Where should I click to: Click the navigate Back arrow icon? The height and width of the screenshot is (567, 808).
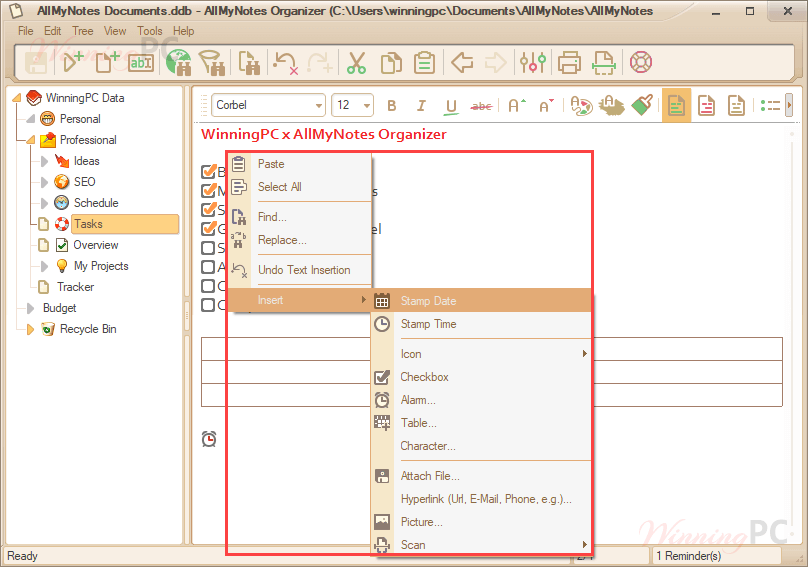[462, 62]
